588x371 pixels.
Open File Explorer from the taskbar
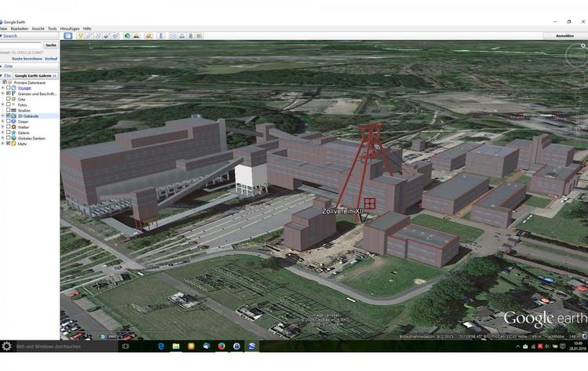(x=176, y=346)
